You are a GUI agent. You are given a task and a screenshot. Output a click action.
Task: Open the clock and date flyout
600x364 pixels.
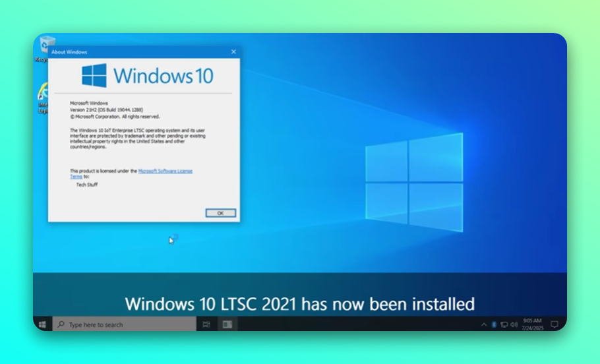click(532, 324)
